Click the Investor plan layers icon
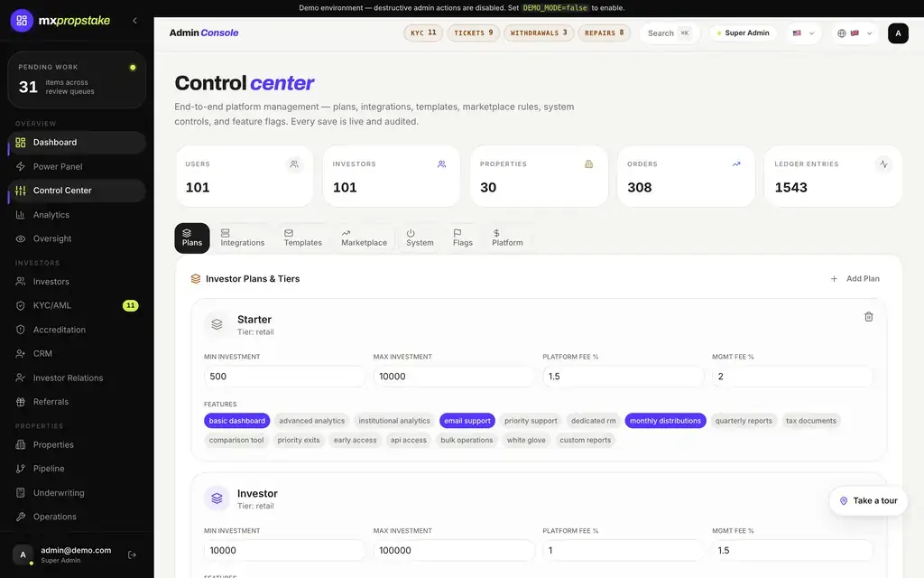Image resolution: width=924 pixels, height=578 pixels. (217, 499)
